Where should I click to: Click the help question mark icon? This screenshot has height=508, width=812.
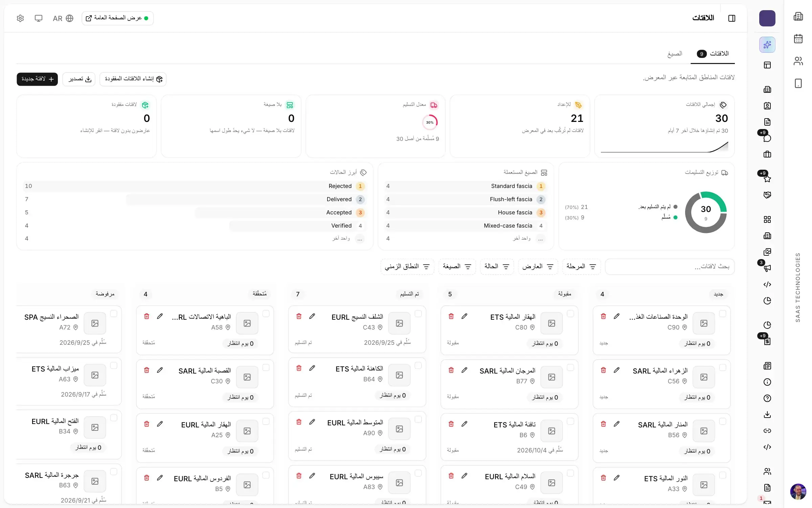pos(767,398)
